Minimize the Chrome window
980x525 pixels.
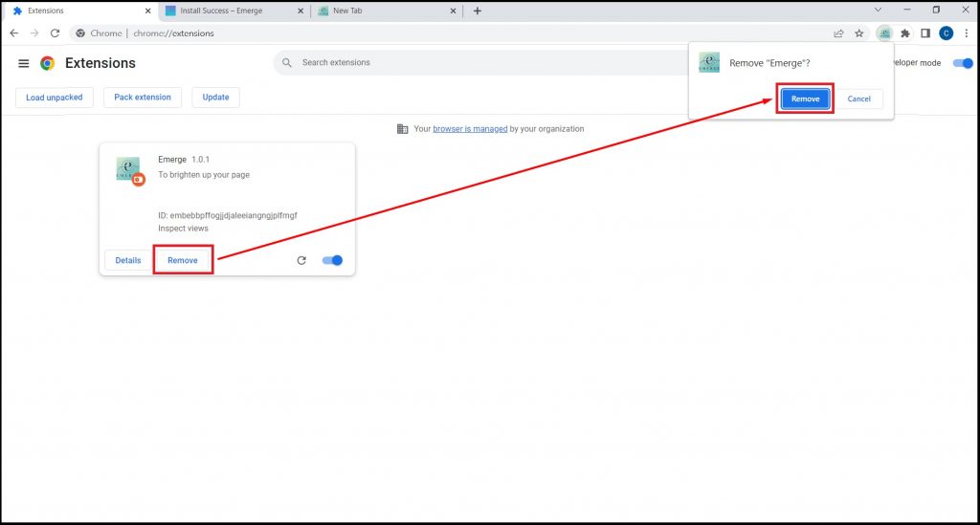coord(907,10)
